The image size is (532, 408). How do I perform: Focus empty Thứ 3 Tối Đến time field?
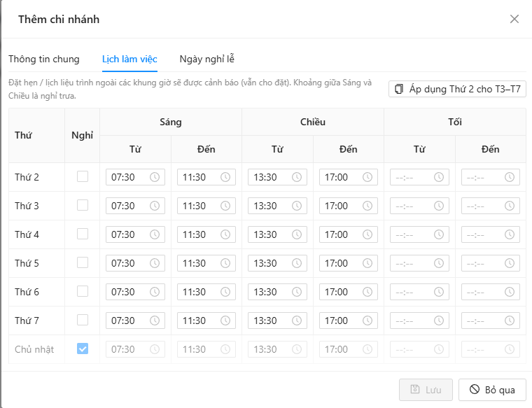pyautogui.click(x=491, y=206)
